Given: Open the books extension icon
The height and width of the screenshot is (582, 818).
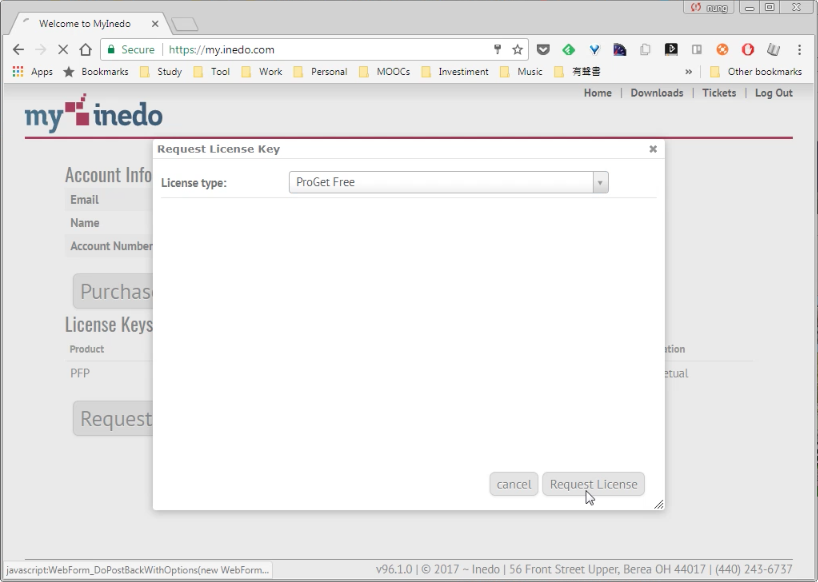Looking at the screenshot, I should point(773,50).
